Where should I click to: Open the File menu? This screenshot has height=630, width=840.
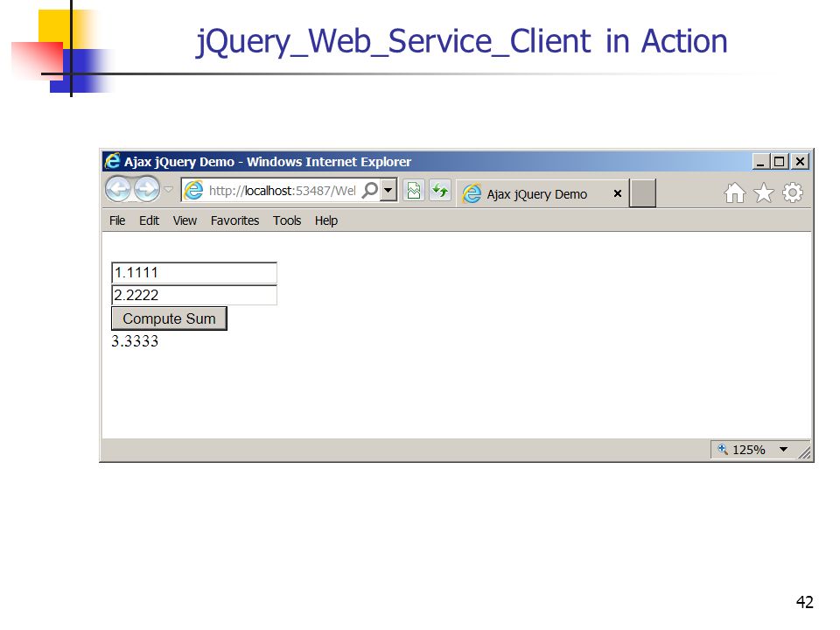pyautogui.click(x=117, y=220)
